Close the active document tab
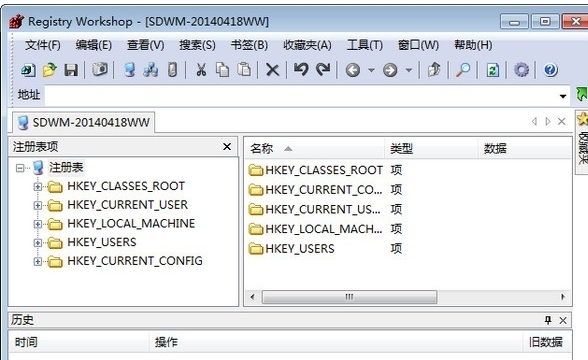 coord(561,122)
